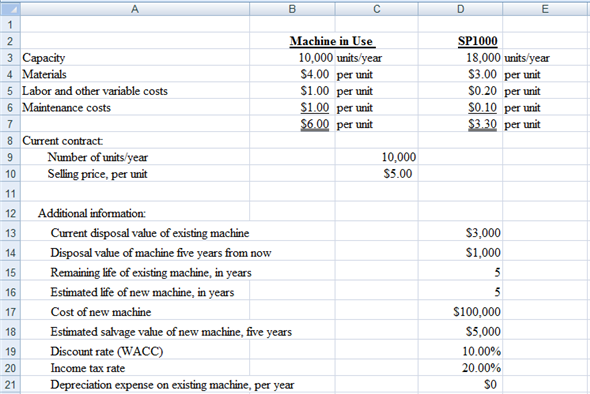Select the 10,000 capacity value
The height and width of the screenshot is (394, 590).
pyautogui.click(x=316, y=58)
